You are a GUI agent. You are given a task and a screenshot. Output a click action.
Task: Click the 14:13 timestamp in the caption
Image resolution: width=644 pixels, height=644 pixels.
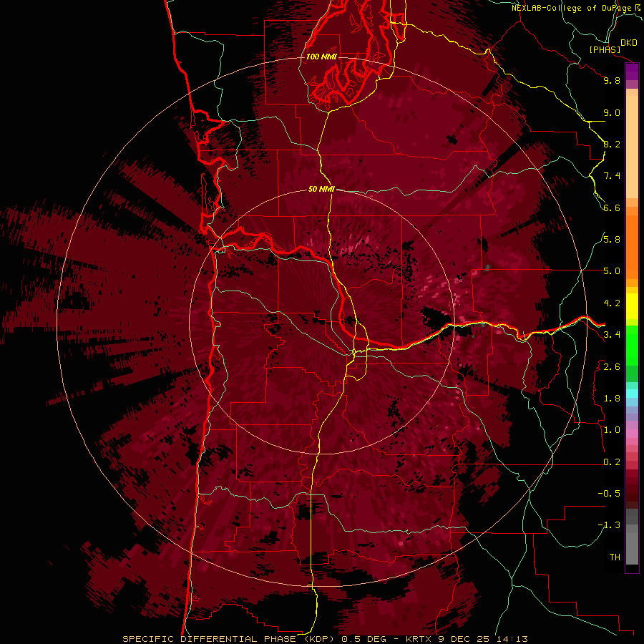click(512, 639)
